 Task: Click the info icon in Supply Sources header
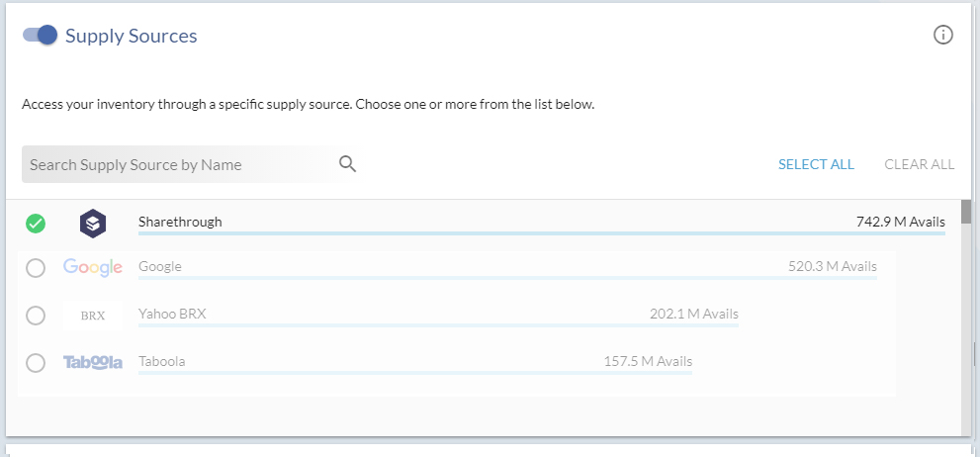[x=943, y=35]
